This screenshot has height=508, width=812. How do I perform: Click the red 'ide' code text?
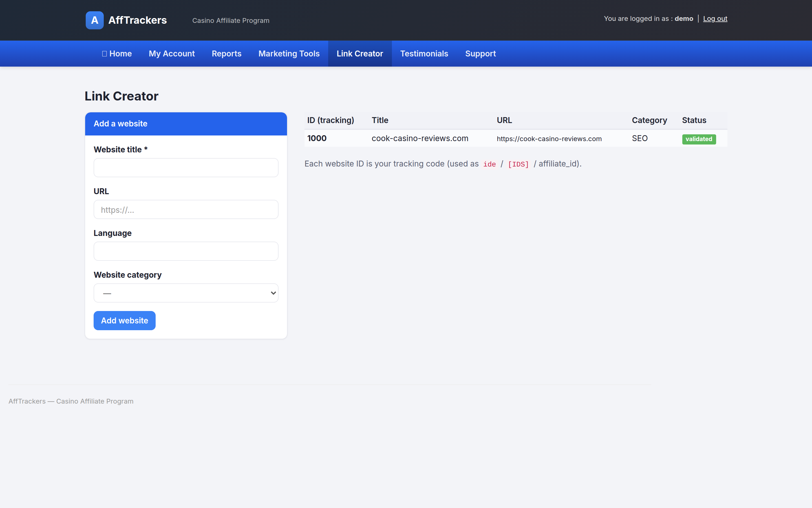pyautogui.click(x=489, y=164)
